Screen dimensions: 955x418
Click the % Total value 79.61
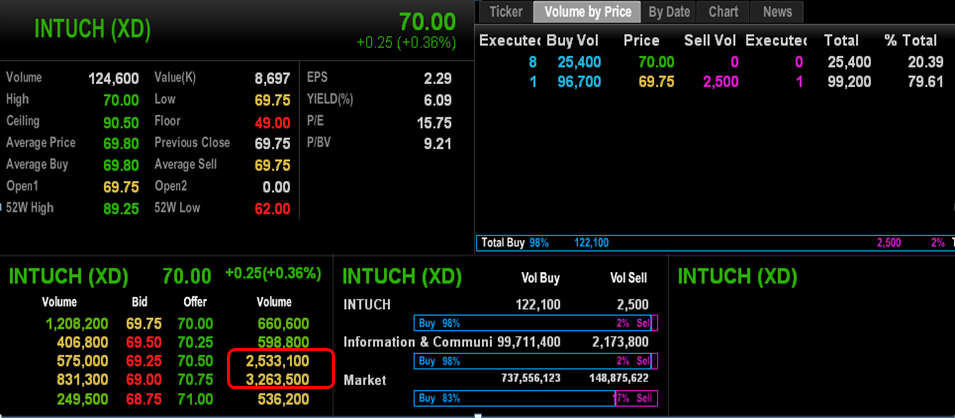[926, 82]
